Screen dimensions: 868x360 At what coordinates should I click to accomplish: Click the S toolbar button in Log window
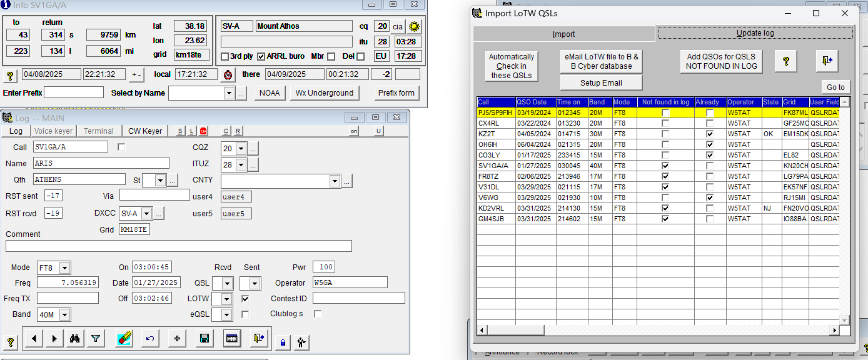click(180, 131)
